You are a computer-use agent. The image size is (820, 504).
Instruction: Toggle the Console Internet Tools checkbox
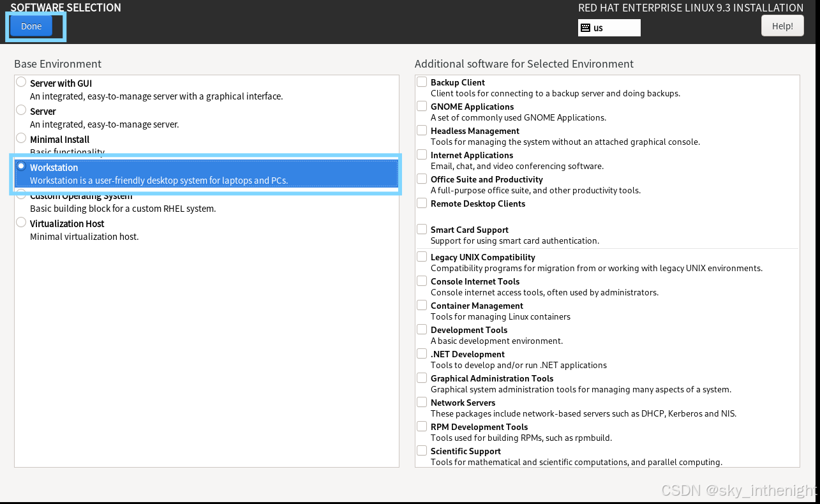422,281
